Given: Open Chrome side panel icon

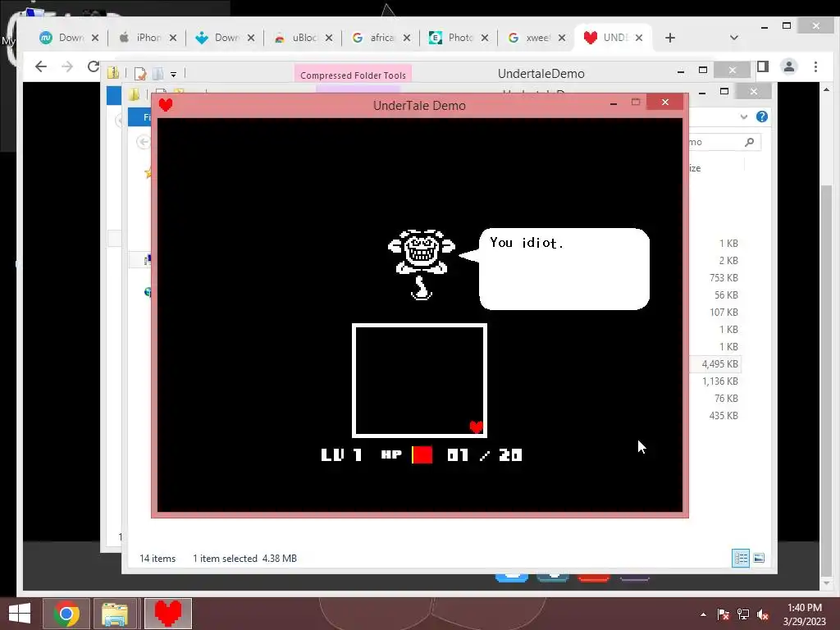Looking at the screenshot, I should (x=763, y=66).
